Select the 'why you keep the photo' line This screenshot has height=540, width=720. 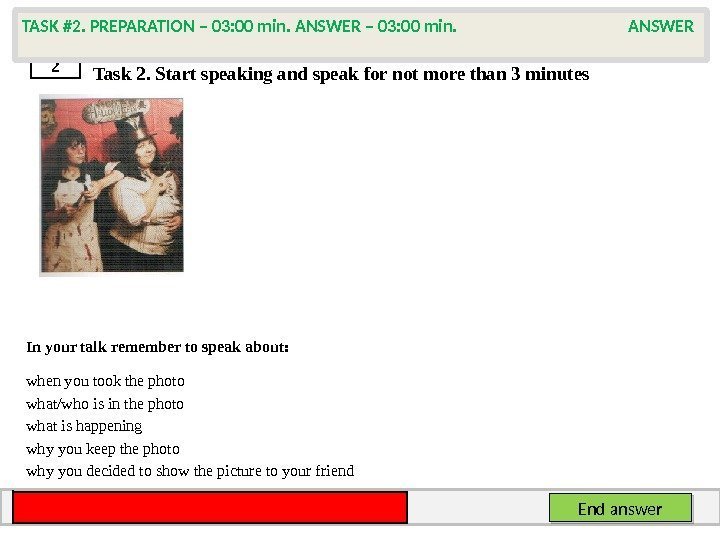click(x=103, y=449)
